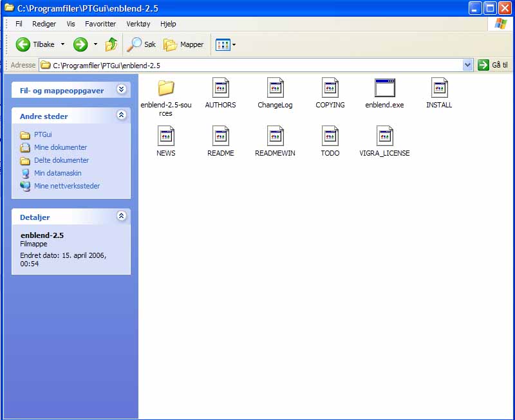Viewport: 515px width, 420px height.
Task: Open the Vis menu
Action: (x=71, y=24)
